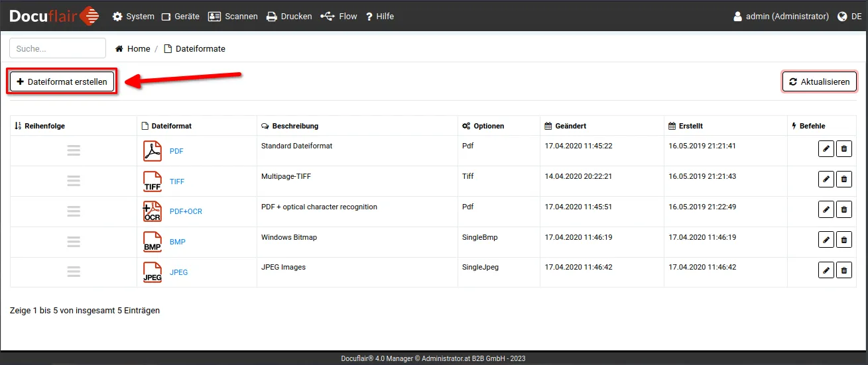
Task: Open the Scannen menu
Action: coord(233,16)
